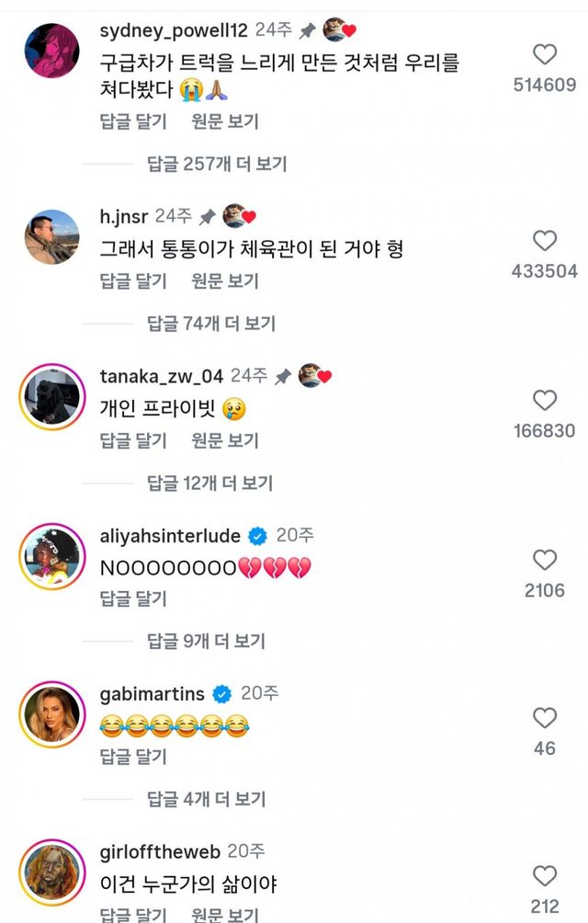The width and height of the screenshot is (588, 923).
Task: Tap heart icon next to gabimartins' comment
Action: (x=545, y=718)
